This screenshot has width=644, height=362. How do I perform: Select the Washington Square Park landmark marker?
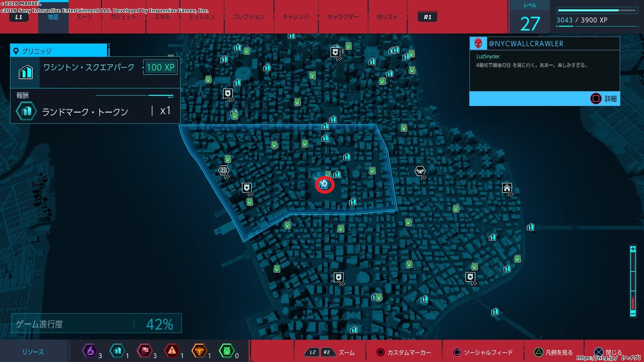tap(324, 184)
